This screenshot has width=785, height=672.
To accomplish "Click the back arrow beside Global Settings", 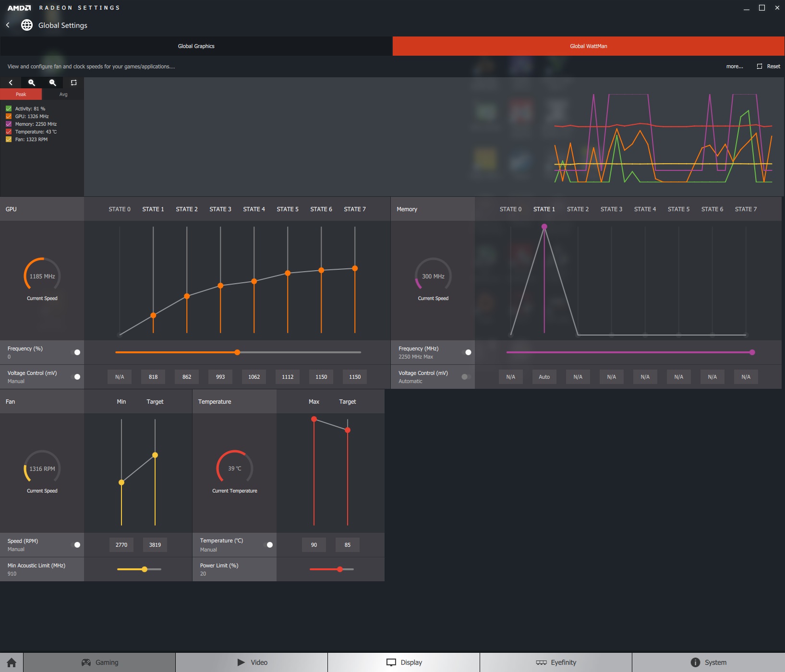I will tap(8, 25).
